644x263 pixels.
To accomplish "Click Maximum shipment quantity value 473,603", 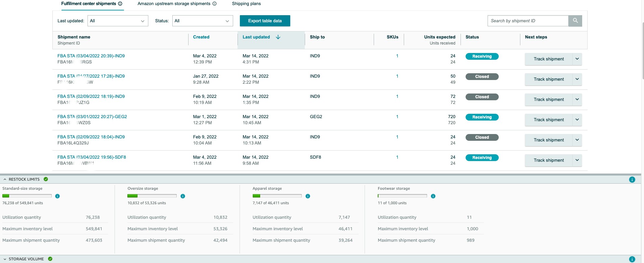I will pyautogui.click(x=94, y=240).
